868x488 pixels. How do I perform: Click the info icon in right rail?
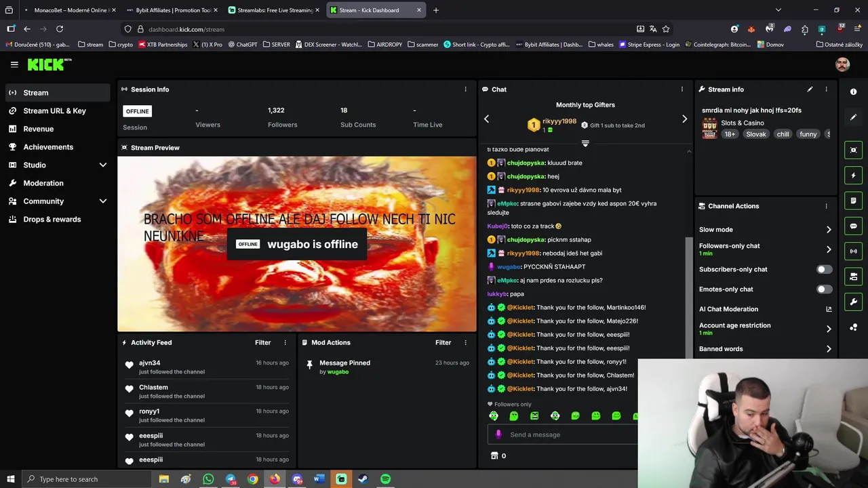tap(854, 92)
